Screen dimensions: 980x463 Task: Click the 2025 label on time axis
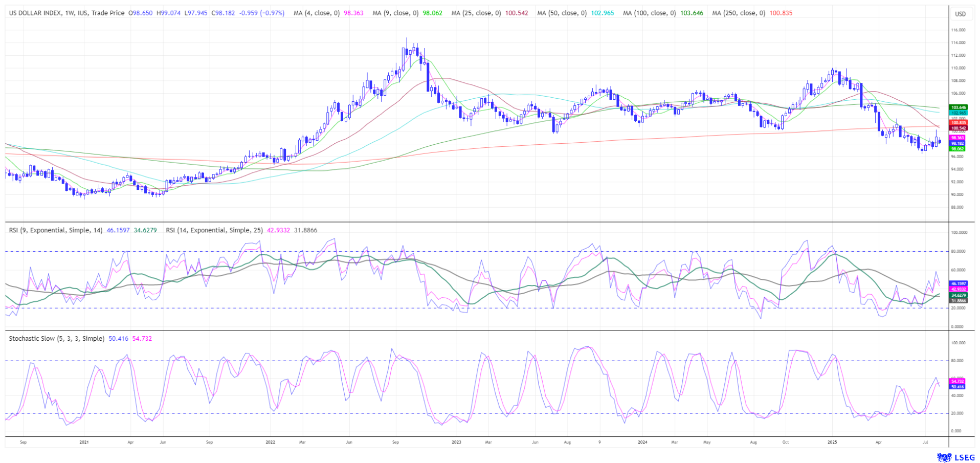pyautogui.click(x=832, y=442)
